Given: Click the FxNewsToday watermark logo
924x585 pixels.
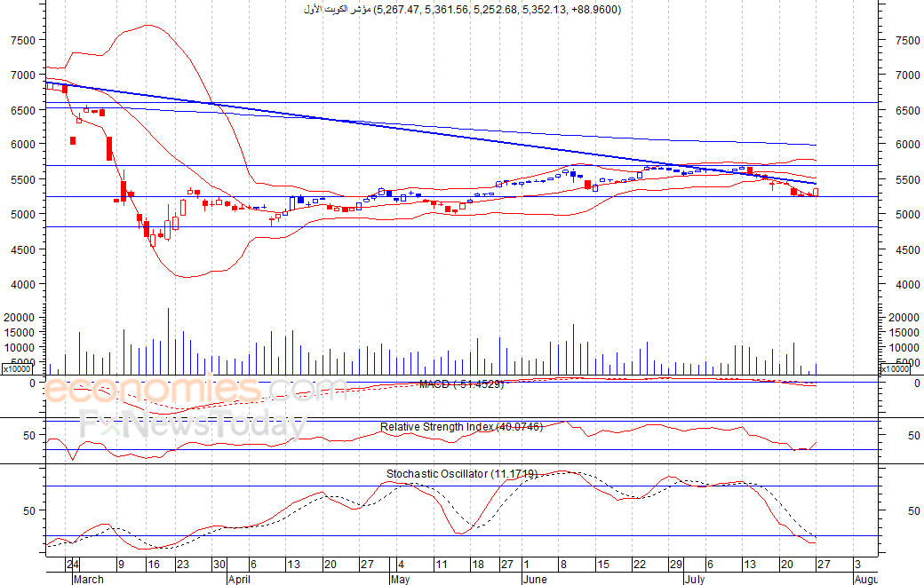Looking at the screenshot, I should 194,424.
